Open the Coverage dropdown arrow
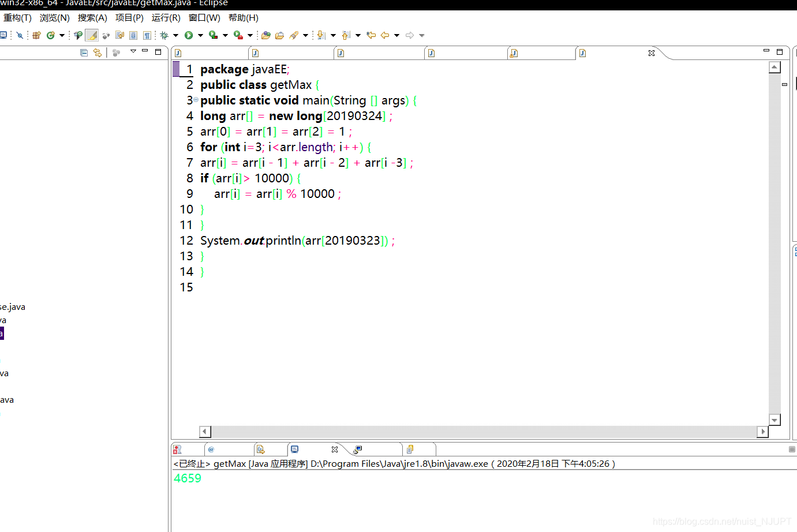Screen dimensions: 797x532 click(x=225, y=35)
